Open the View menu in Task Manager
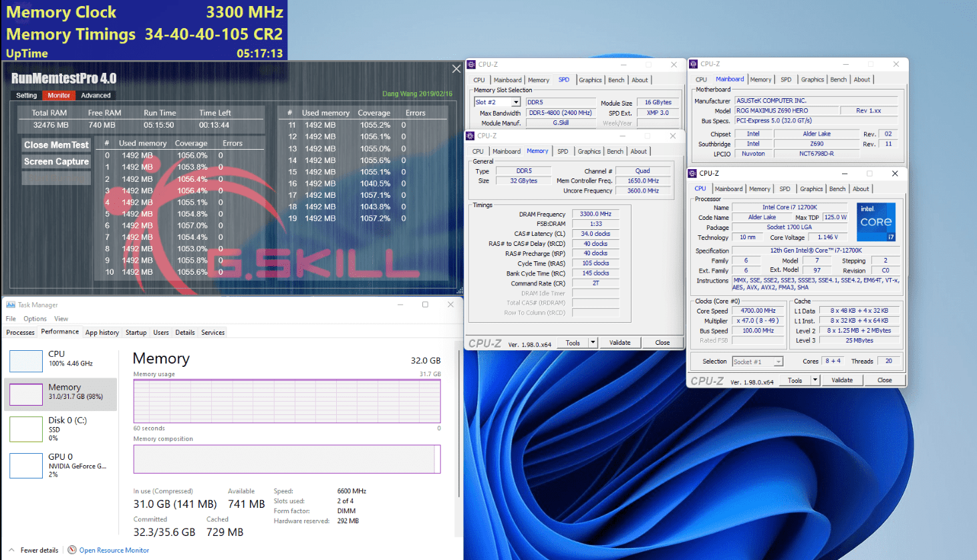 (x=61, y=319)
